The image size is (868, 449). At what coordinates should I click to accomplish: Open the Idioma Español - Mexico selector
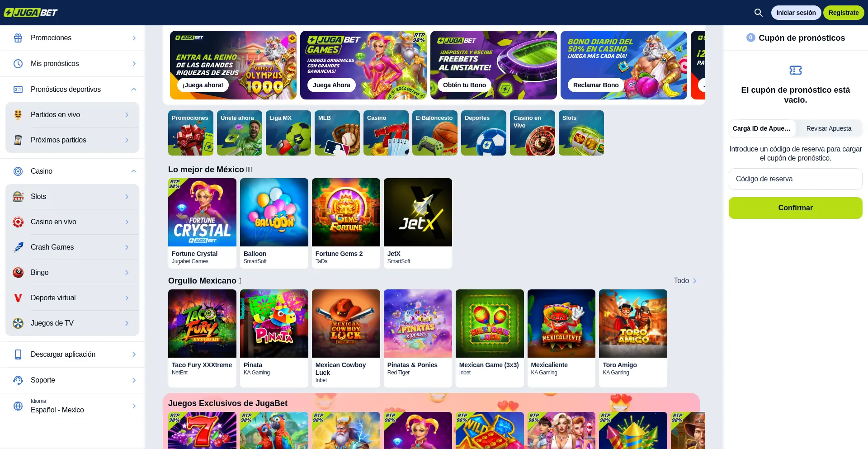[x=72, y=406]
